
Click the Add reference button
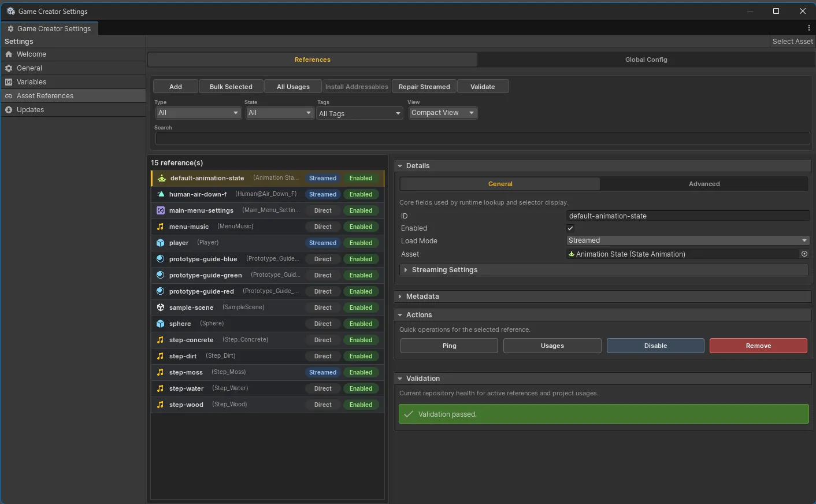pyautogui.click(x=176, y=87)
